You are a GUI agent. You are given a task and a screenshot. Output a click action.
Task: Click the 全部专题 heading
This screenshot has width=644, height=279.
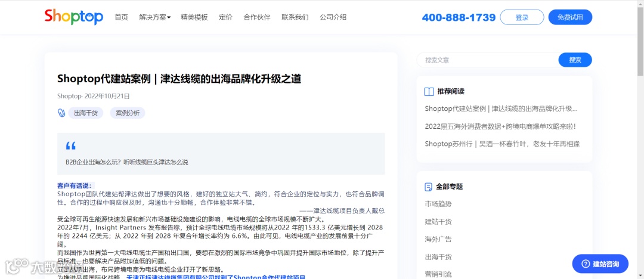click(x=450, y=187)
